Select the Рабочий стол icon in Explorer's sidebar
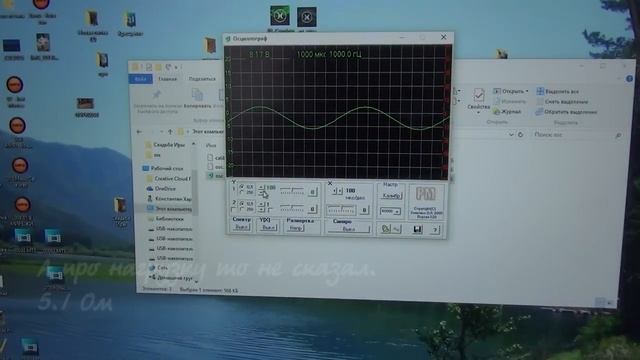The image size is (640, 360). point(146,168)
